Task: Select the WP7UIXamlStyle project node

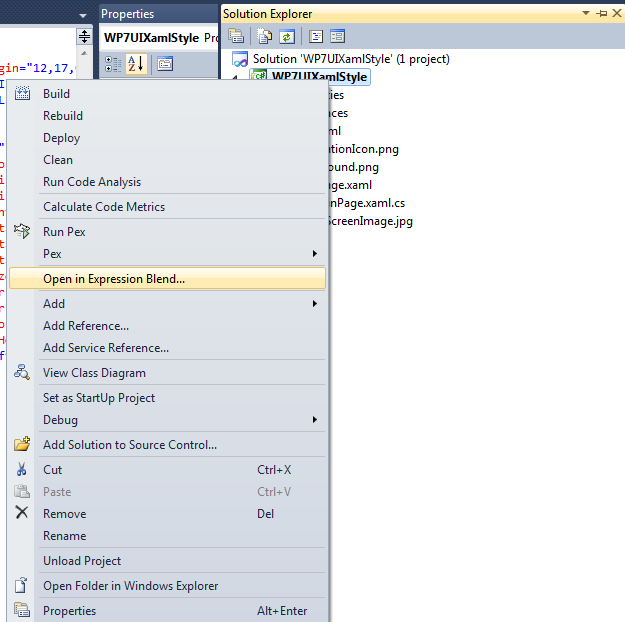Action: 319,76
